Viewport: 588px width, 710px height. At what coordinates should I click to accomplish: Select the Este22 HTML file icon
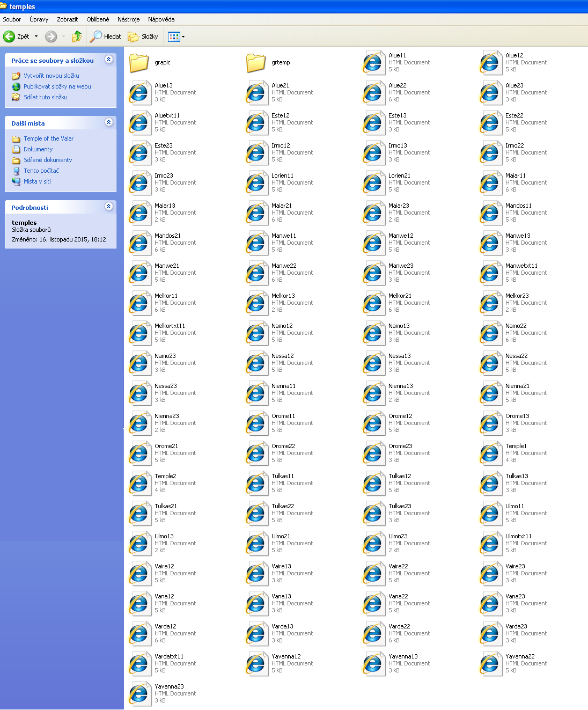(491, 122)
